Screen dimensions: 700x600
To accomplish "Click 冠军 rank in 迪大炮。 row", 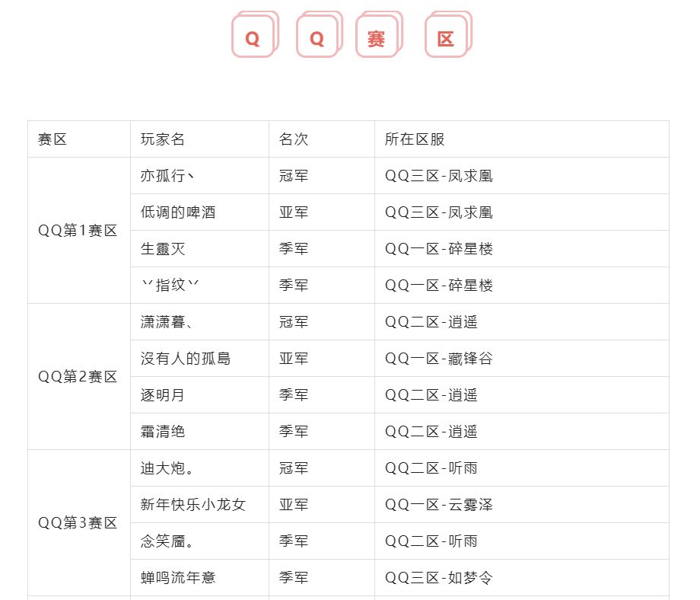I will [294, 468].
